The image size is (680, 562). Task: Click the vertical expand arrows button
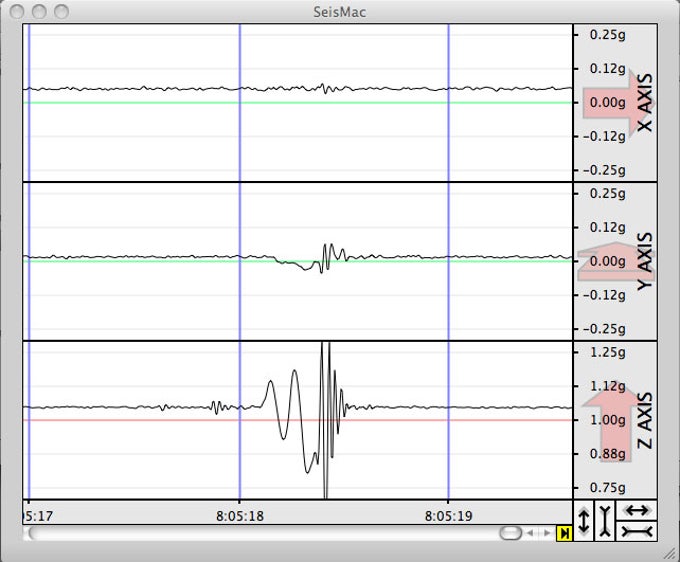(x=584, y=521)
